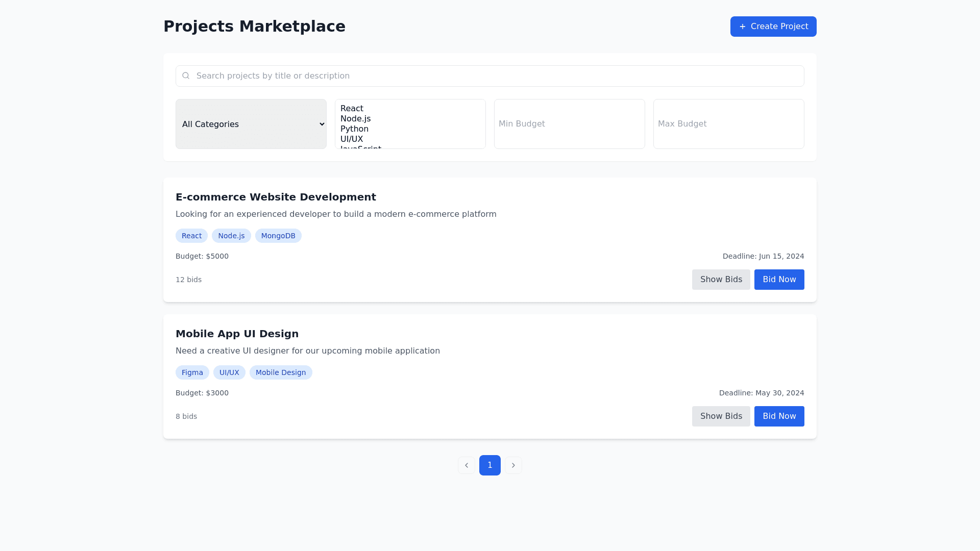Select Python in the skills list
The height and width of the screenshot is (551, 980).
355,129
